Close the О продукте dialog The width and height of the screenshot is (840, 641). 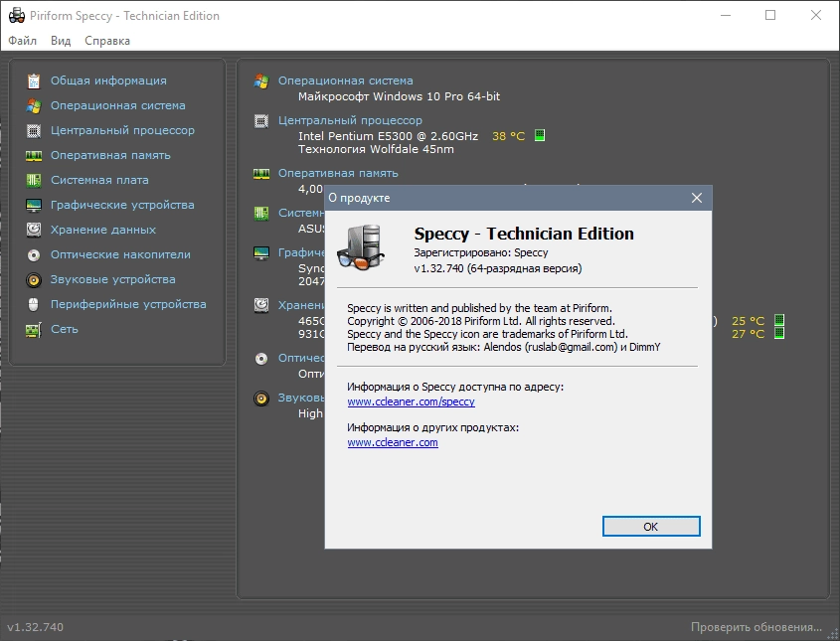697,198
